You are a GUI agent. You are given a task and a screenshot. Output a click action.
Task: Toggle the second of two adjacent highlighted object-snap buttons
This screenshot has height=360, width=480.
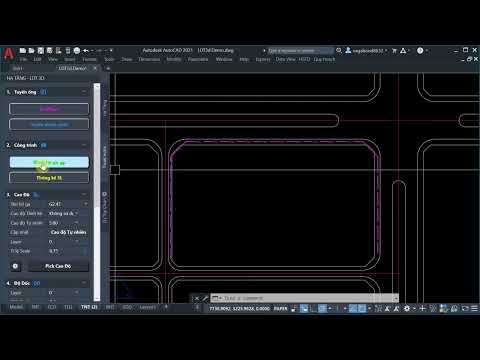pos(362,308)
